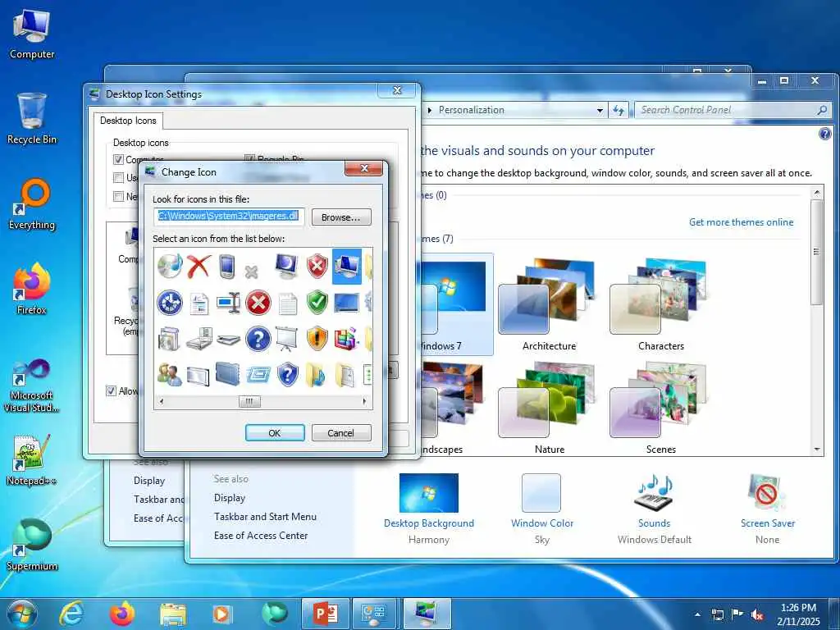
Task: Choose the green shield checkmark icon
Action: 317,303
